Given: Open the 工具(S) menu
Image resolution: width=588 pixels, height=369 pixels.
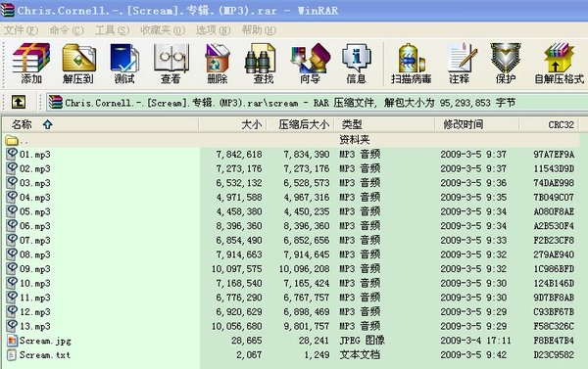Looking at the screenshot, I should pos(112,30).
